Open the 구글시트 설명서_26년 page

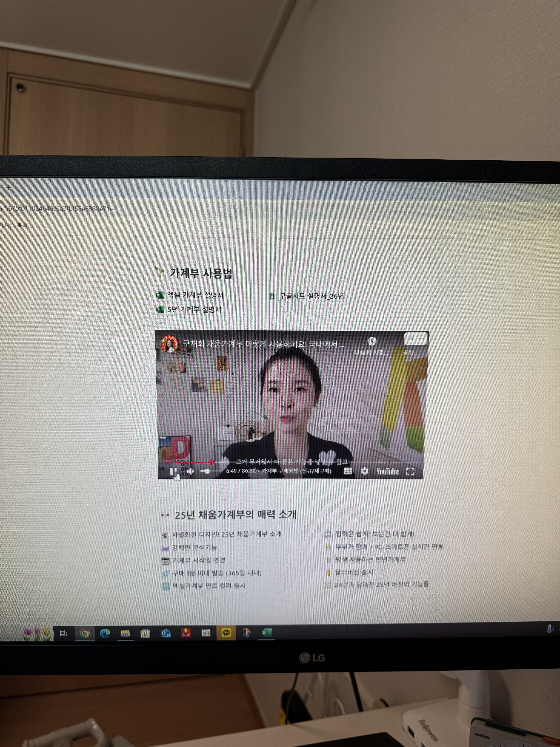[312, 296]
